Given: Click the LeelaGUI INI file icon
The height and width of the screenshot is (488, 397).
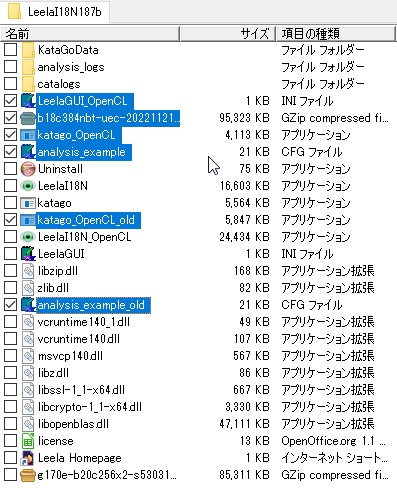Looking at the screenshot, I should (x=28, y=254).
